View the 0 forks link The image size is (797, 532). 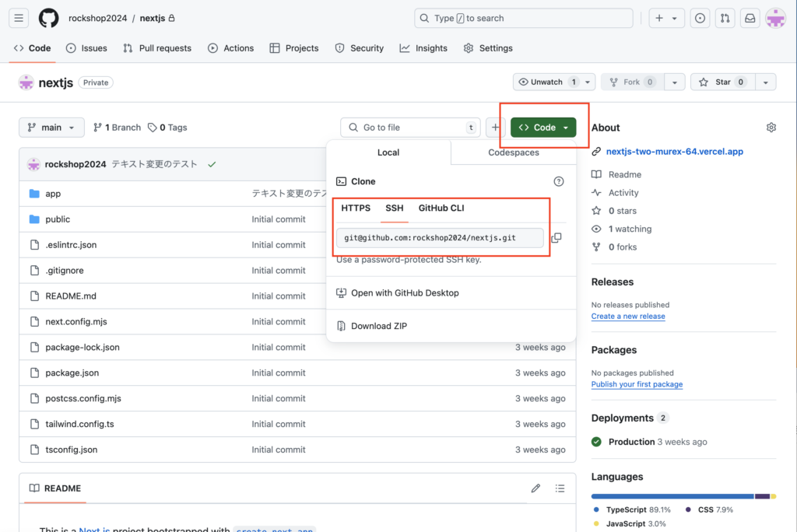pyautogui.click(x=622, y=247)
